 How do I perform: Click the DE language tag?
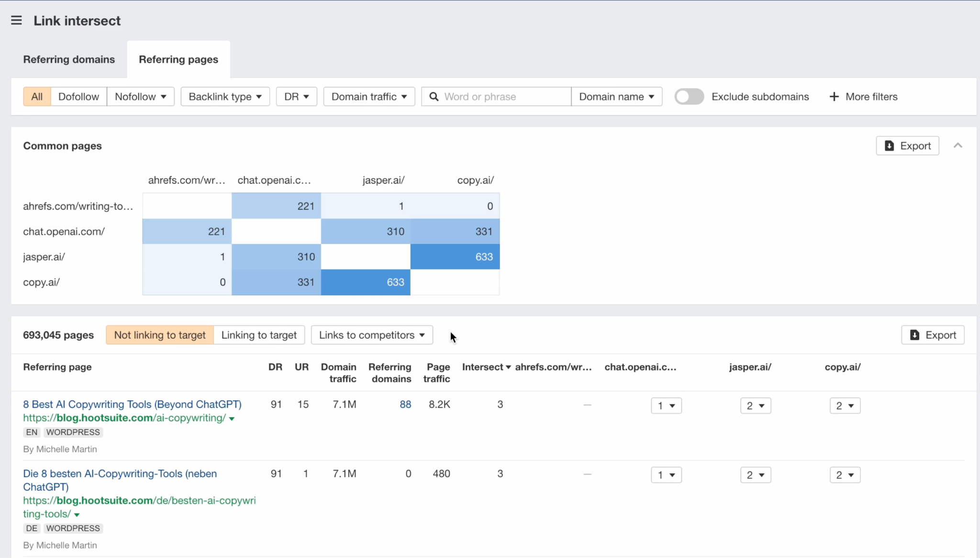[x=32, y=528]
